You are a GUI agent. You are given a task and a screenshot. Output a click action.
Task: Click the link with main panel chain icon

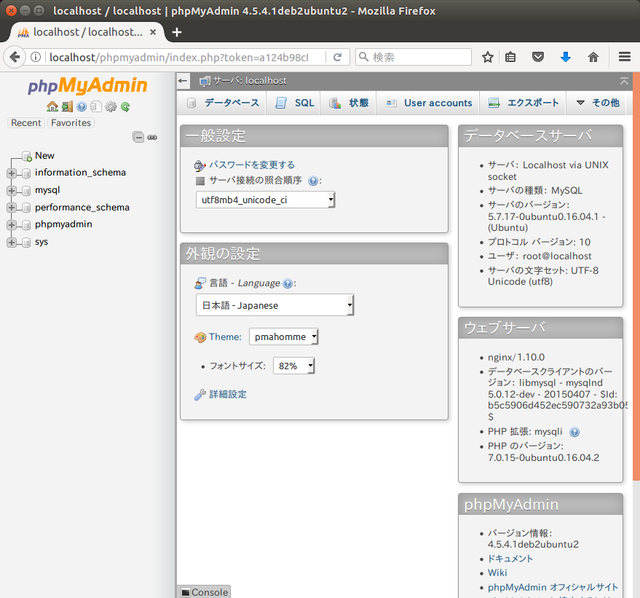click(152, 137)
